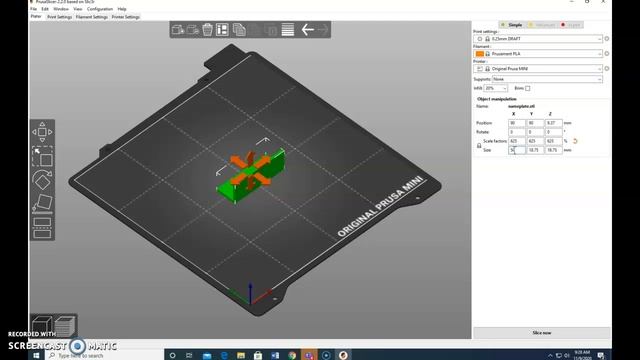Enable the Brim checkbox
This screenshot has height=360, width=640.
click(x=528, y=88)
